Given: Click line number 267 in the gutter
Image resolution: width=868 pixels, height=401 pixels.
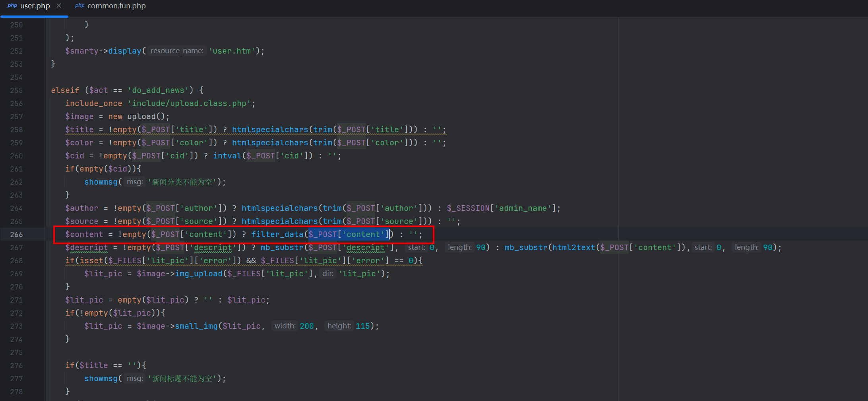Looking at the screenshot, I should point(16,248).
